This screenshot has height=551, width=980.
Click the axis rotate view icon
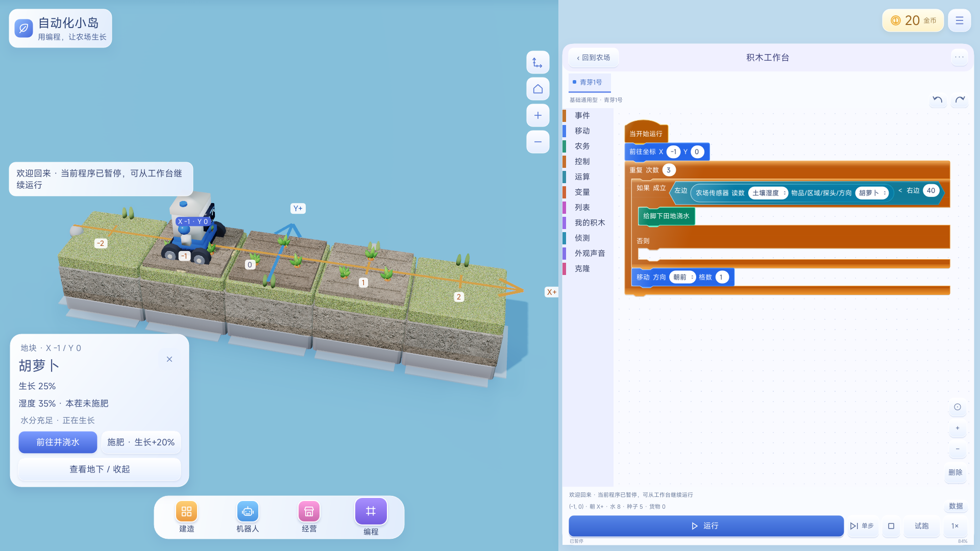(x=537, y=63)
